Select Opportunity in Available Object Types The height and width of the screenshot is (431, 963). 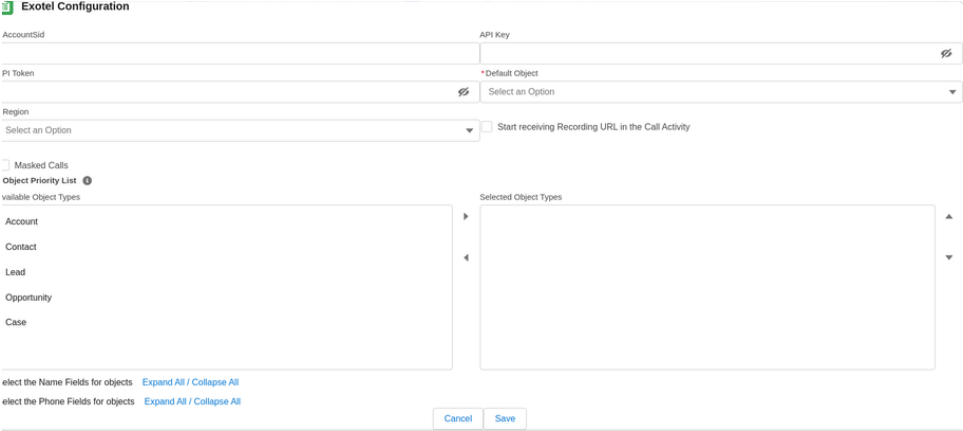pos(226,297)
